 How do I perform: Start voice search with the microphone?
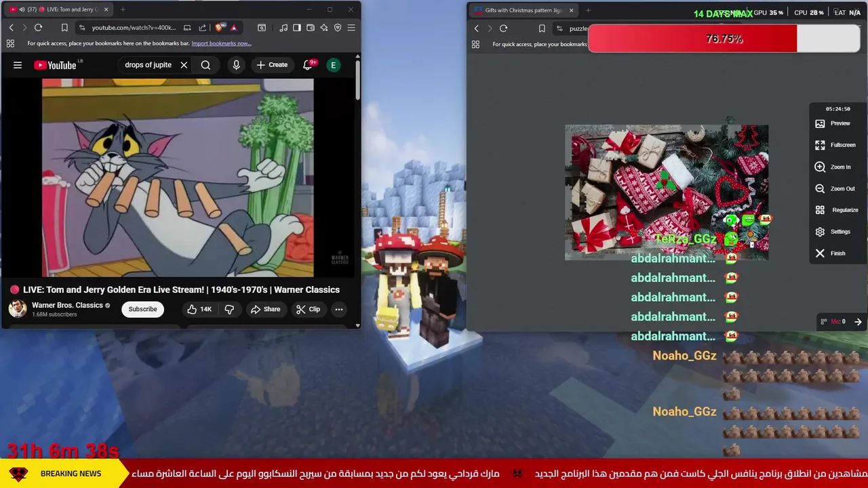(x=236, y=65)
